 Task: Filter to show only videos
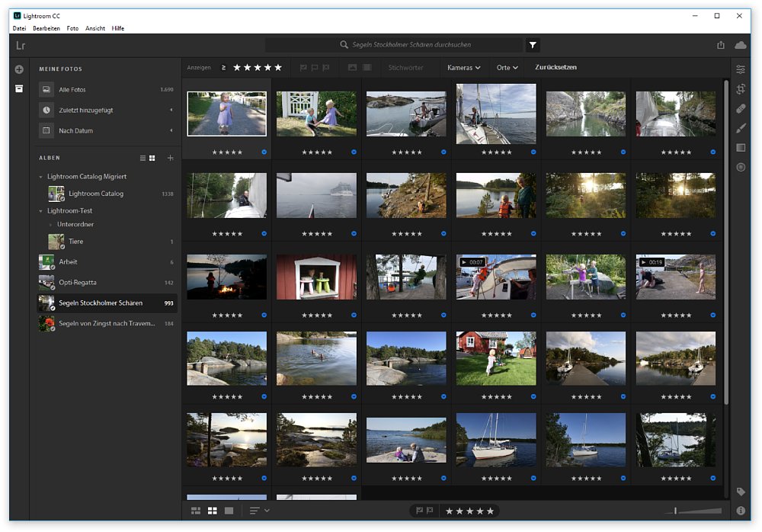point(367,68)
